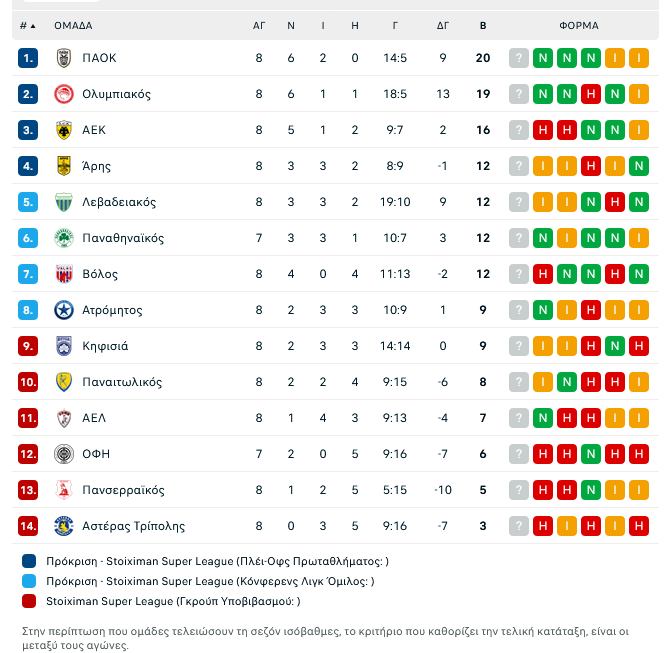Click the Ατρόμητος star crest

64,310
